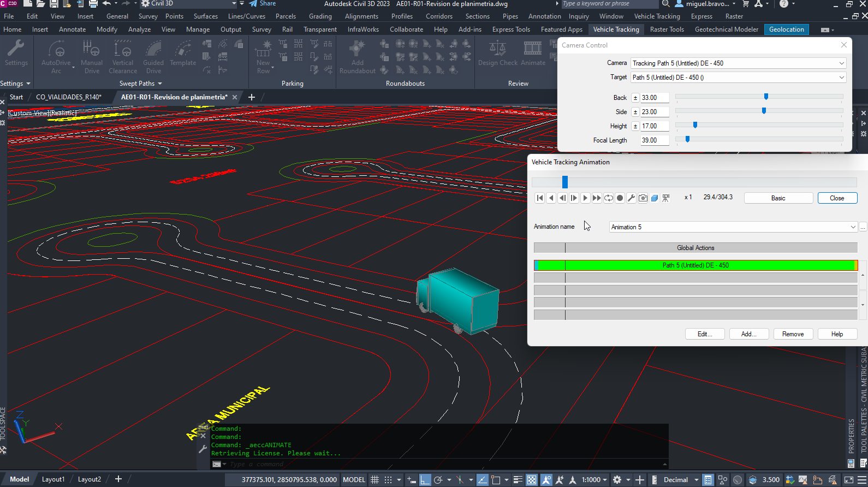868x487 pixels.
Task: Close the Vehicle Tracking Animation dialog
Action: [x=837, y=198]
